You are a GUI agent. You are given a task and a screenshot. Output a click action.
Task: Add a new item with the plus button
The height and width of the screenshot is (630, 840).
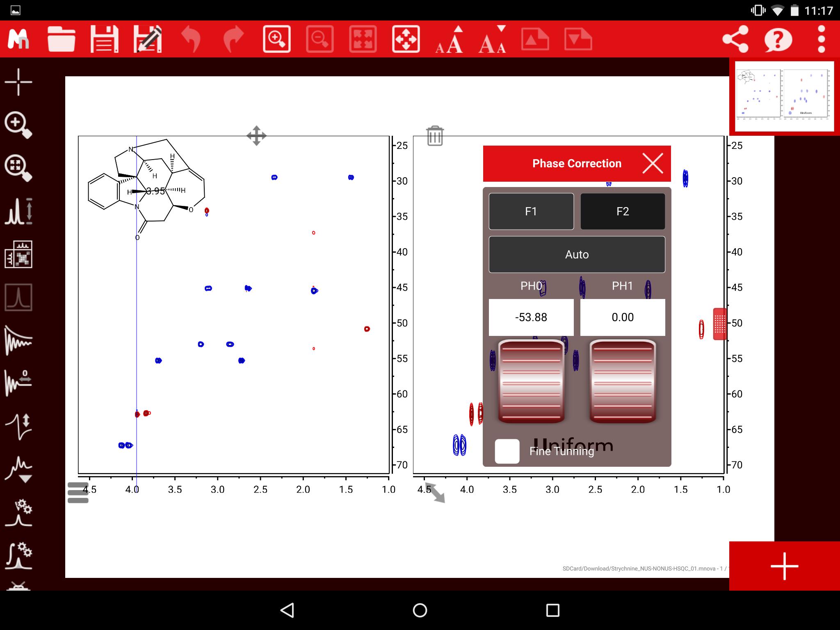784,566
